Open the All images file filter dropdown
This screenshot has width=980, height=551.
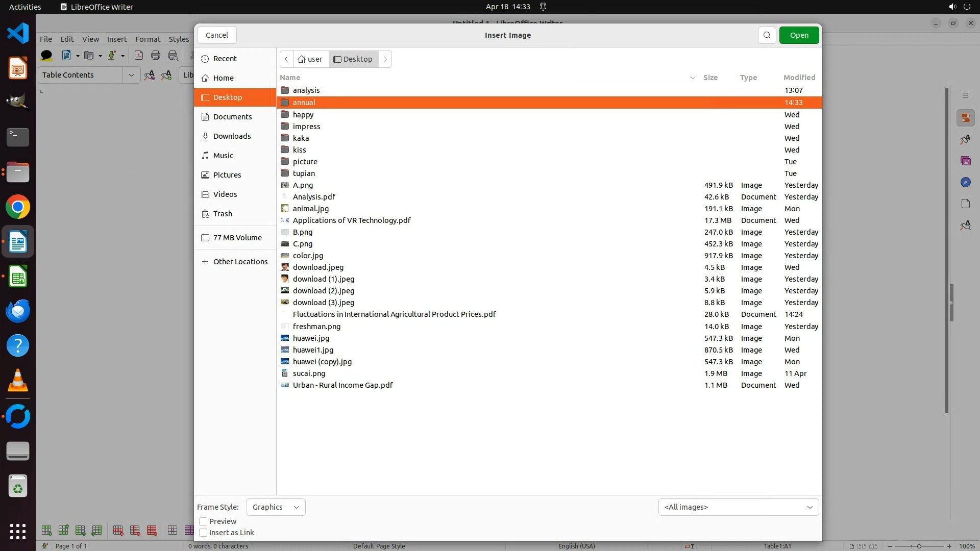(738, 507)
